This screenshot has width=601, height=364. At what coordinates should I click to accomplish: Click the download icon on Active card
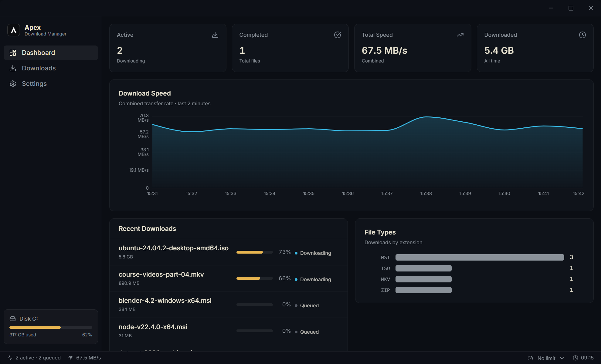[215, 35]
